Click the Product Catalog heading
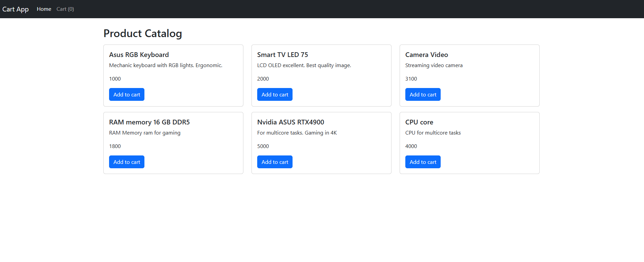Image resolution: width=644 pixels, height=262 pixels. 142,33
